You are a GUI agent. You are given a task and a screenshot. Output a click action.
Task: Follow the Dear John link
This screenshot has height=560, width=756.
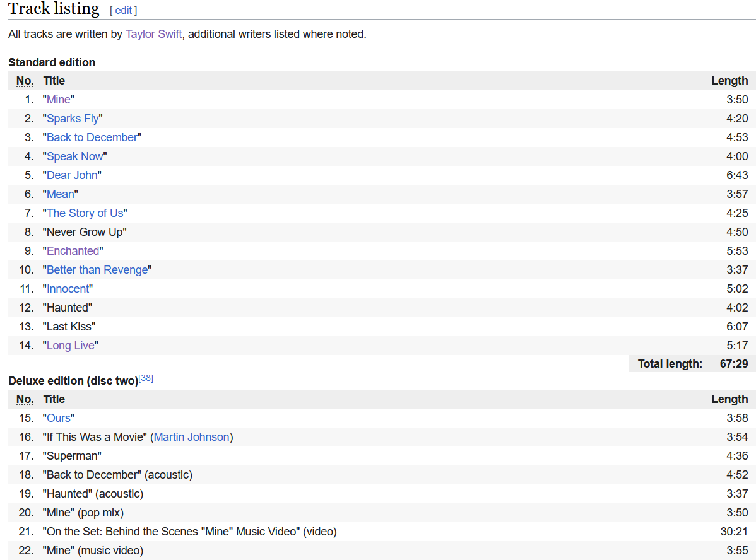72,175
